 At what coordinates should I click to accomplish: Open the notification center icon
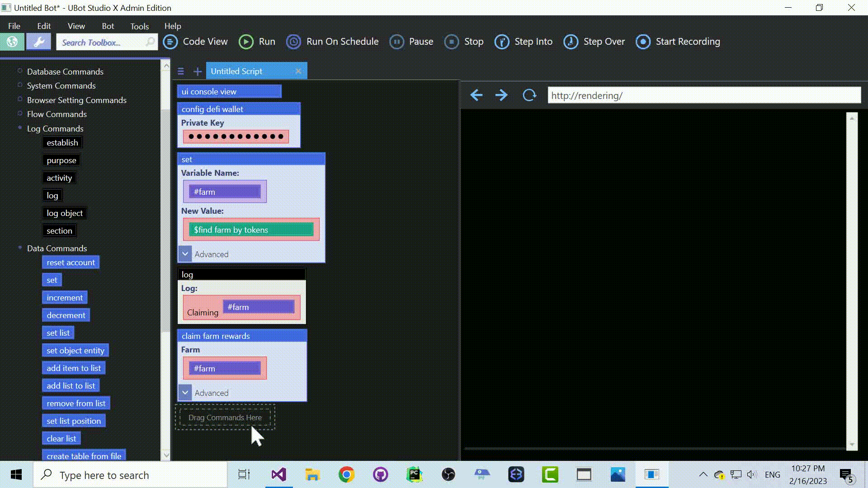(x=846, y=475)
